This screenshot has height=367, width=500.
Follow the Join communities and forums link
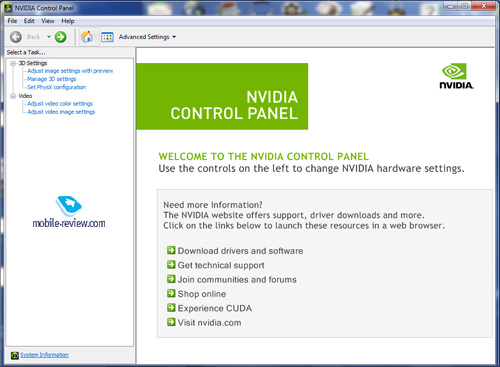[x=237, y=279]
